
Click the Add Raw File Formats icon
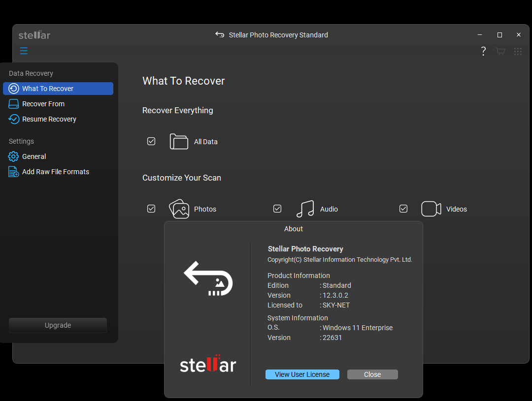(14, 172)
